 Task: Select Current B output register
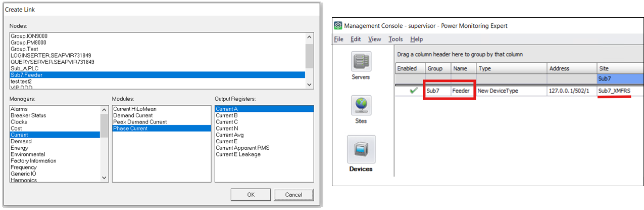click(x=264, y=115)
